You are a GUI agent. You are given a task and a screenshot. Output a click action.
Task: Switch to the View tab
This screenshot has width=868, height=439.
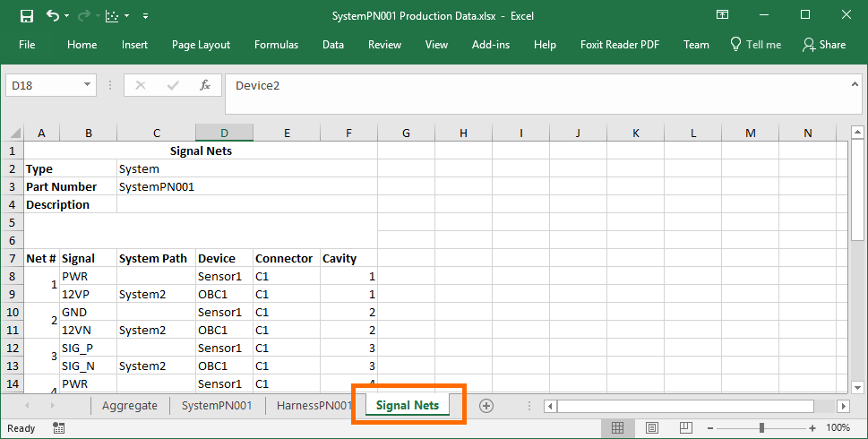pos(436,45)
